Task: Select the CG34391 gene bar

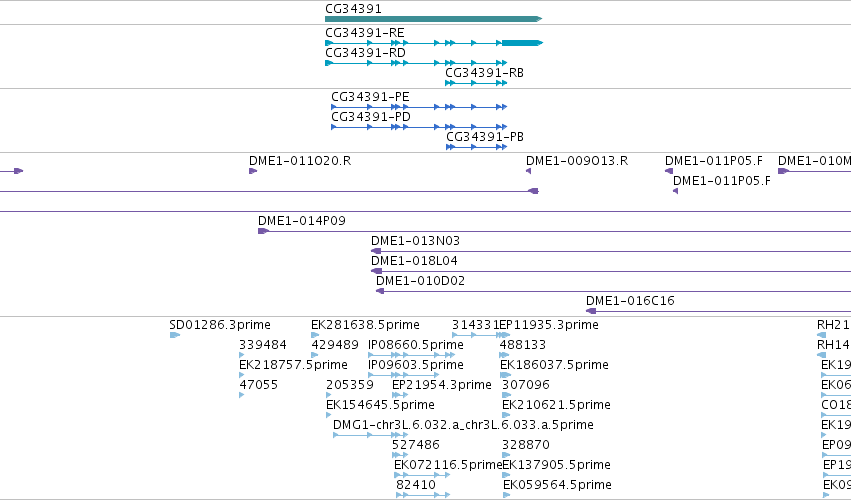Action: point(433,19)
